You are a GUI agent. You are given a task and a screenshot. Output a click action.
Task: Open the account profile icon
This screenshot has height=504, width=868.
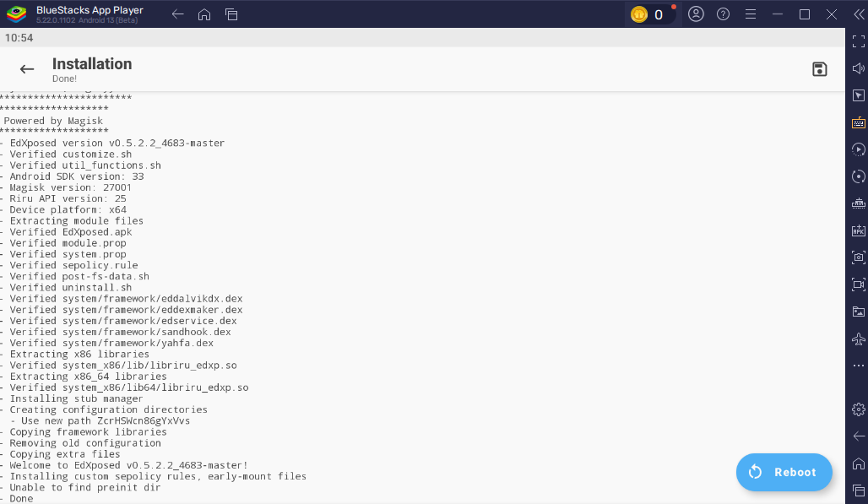(x=696, y=14)
